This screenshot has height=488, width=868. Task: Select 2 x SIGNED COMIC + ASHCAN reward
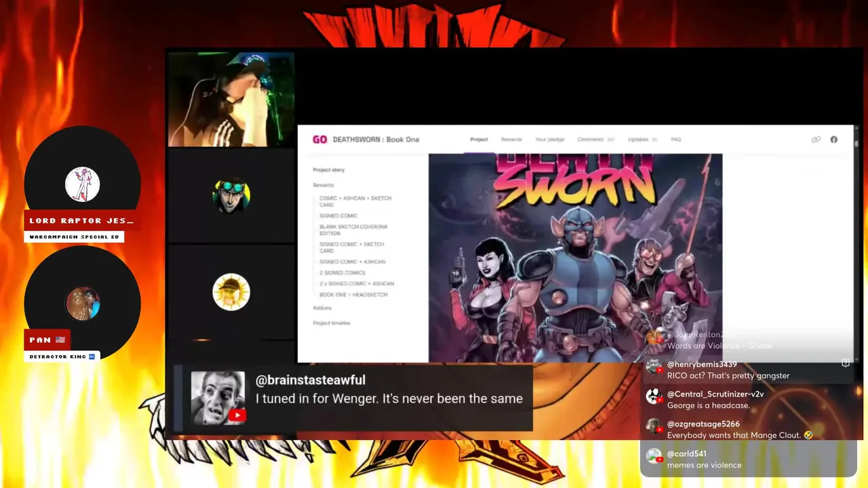(357, 284)
